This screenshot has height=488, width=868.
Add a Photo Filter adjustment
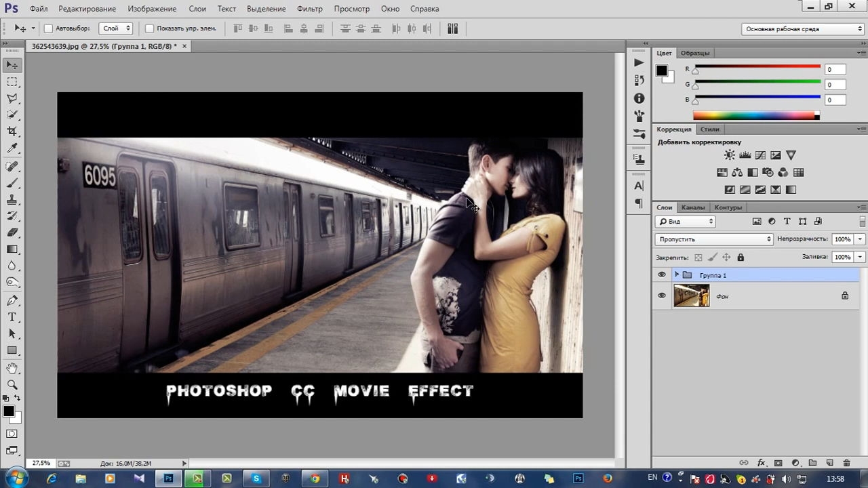pyautogui.click(x=768, y=173)
